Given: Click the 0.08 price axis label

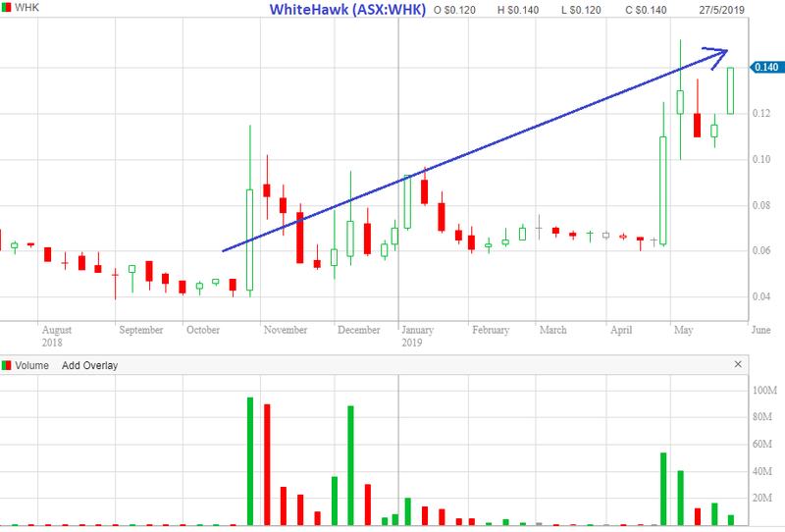Looking at the screenshot, I should pos(761,205).
